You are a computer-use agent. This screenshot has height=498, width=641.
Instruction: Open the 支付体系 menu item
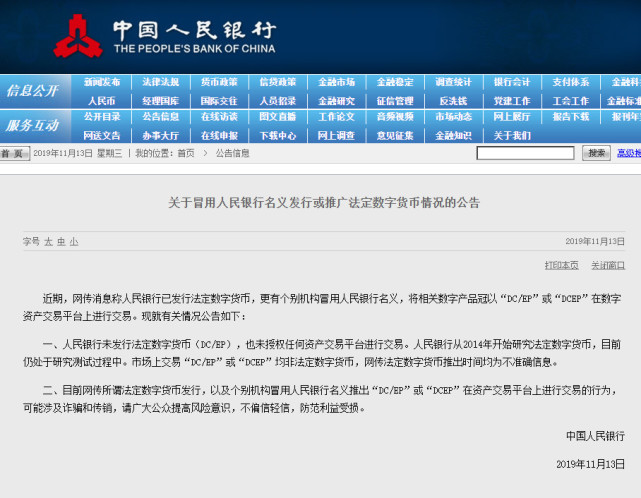point(571,82)
